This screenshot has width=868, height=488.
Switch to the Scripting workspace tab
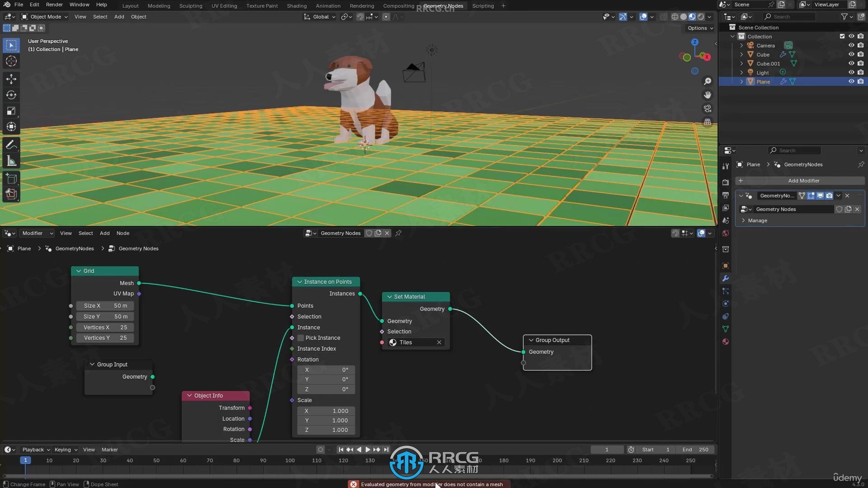(x=483, y=6)
